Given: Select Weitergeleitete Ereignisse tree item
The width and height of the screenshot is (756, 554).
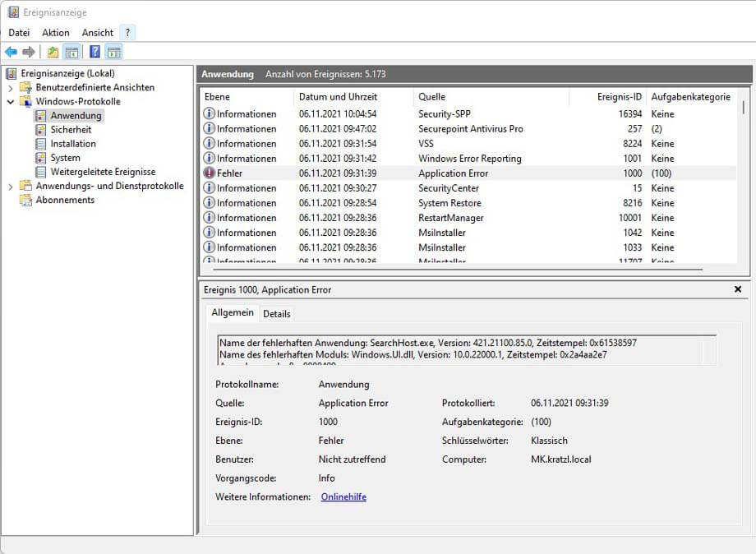Looking at the screenshot, I should 104,172.
